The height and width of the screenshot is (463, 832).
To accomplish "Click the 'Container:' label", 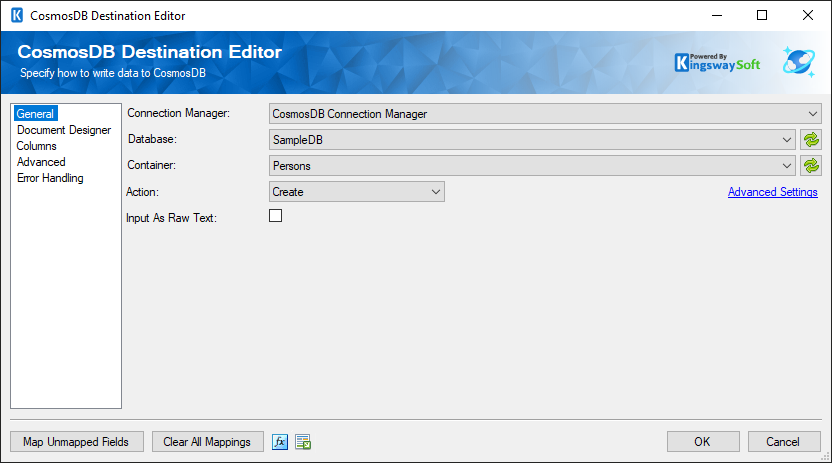I will coord(152,165).
